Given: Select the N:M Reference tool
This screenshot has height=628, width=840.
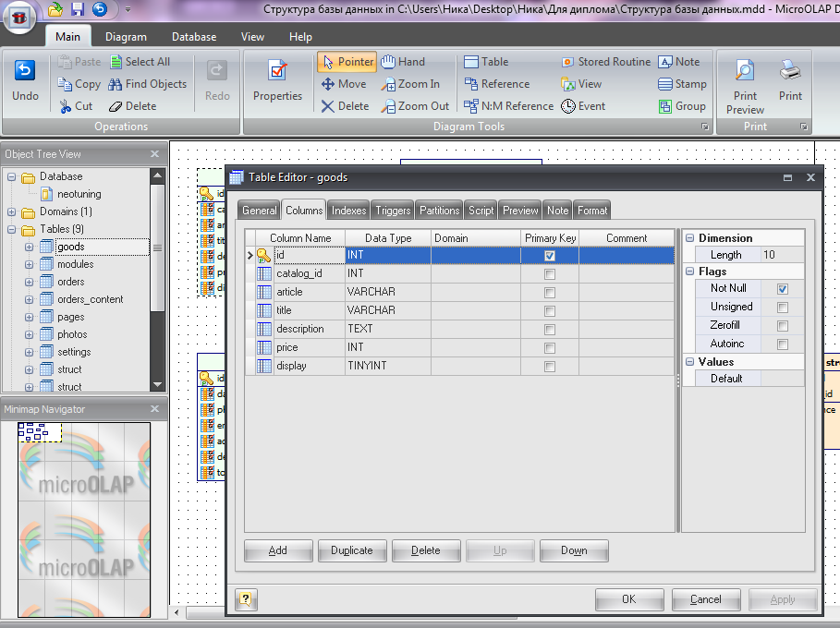Looking at the screenshot, I should point(508,106).
